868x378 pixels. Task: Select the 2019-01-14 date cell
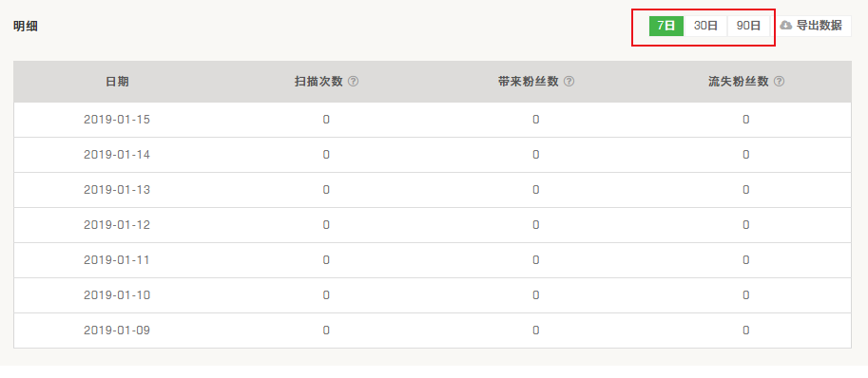click(x=117, y=155)
